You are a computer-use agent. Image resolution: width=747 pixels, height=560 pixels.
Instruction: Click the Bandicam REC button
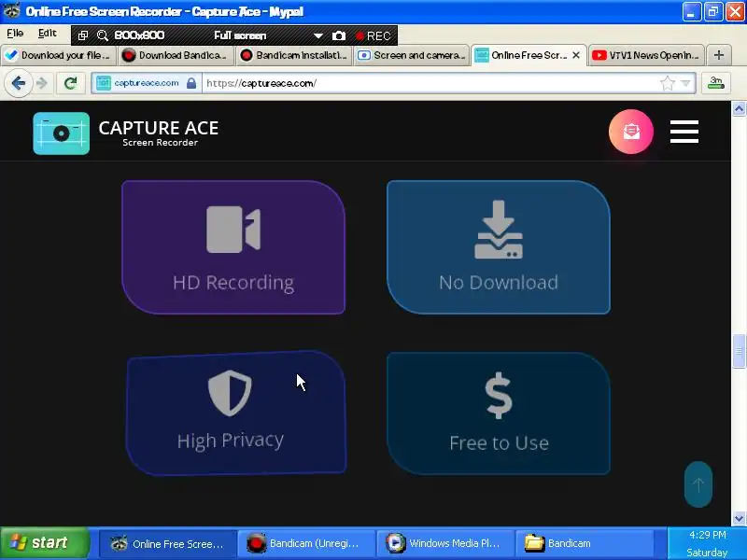373,35
